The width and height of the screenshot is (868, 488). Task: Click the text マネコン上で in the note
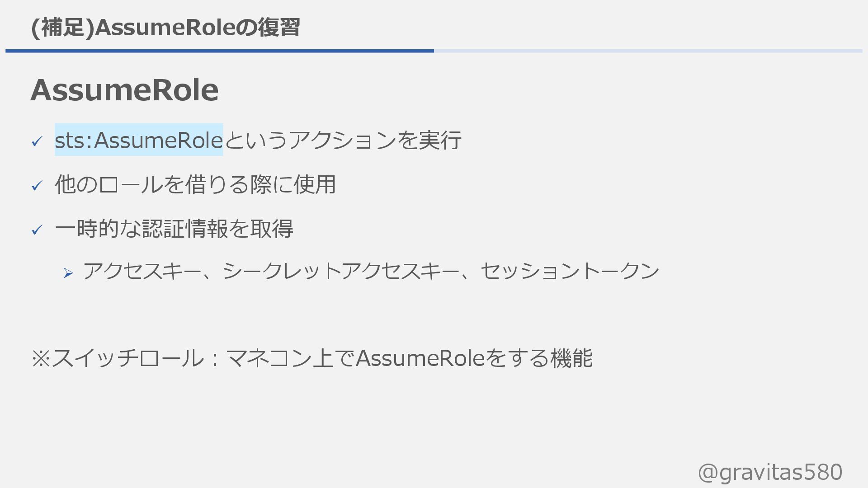[290, 358]
